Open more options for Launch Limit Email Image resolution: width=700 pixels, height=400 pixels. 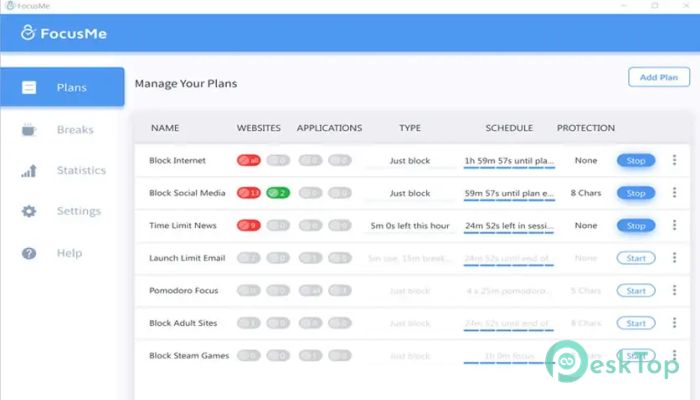(675, 258)
